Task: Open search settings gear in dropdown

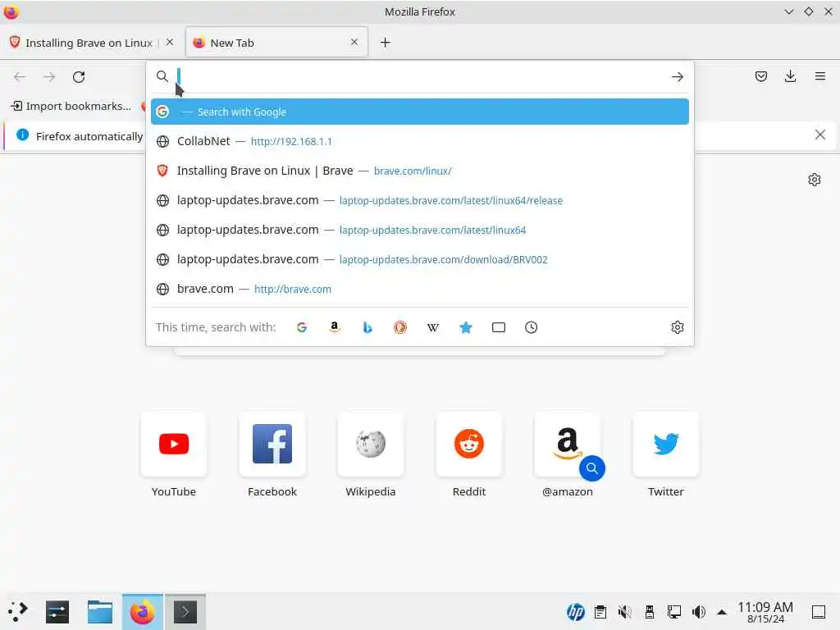Action: [x=677, y=327]
